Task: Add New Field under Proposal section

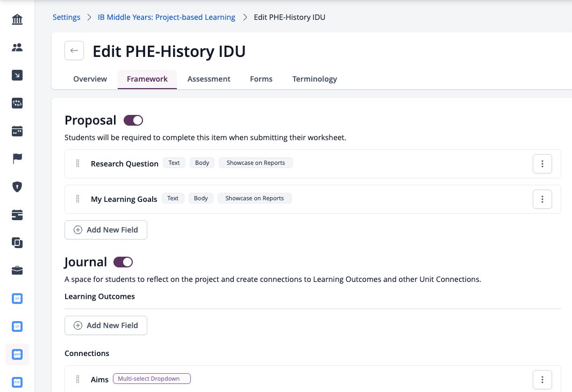Action: (106, 230)
